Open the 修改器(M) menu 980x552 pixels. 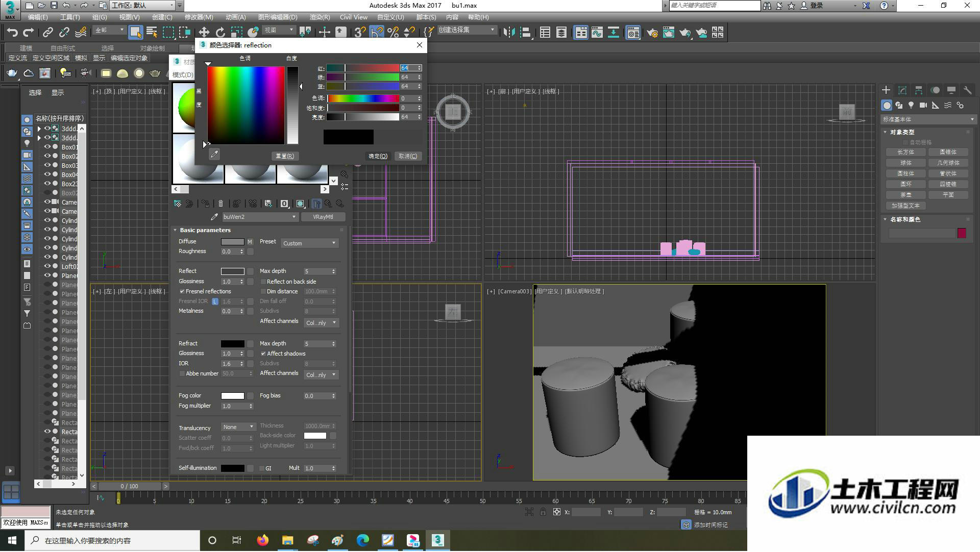pyautogui.click(x=199, y=17)
